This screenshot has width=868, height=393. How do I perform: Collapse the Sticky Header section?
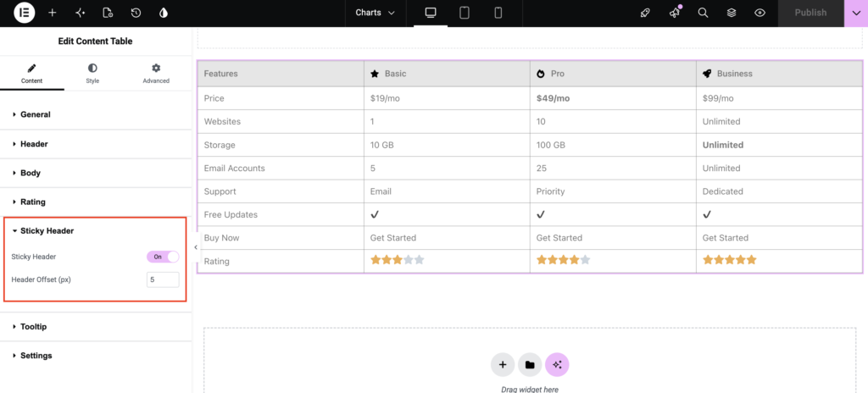point(95,231)
